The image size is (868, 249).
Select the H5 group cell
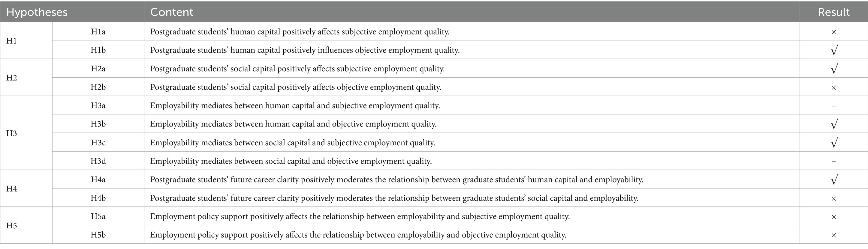(11, 225)
